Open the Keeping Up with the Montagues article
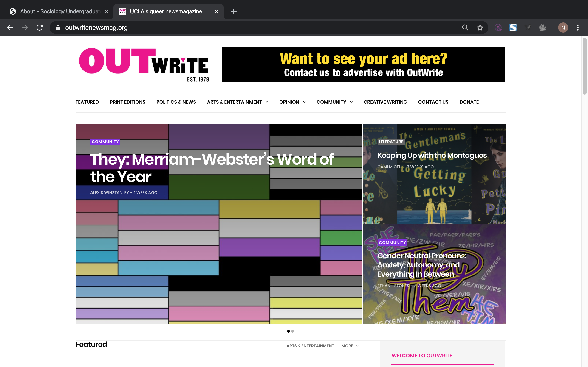Image resolution: width=588 pixels, height=367 pixels. click(432, 155)
